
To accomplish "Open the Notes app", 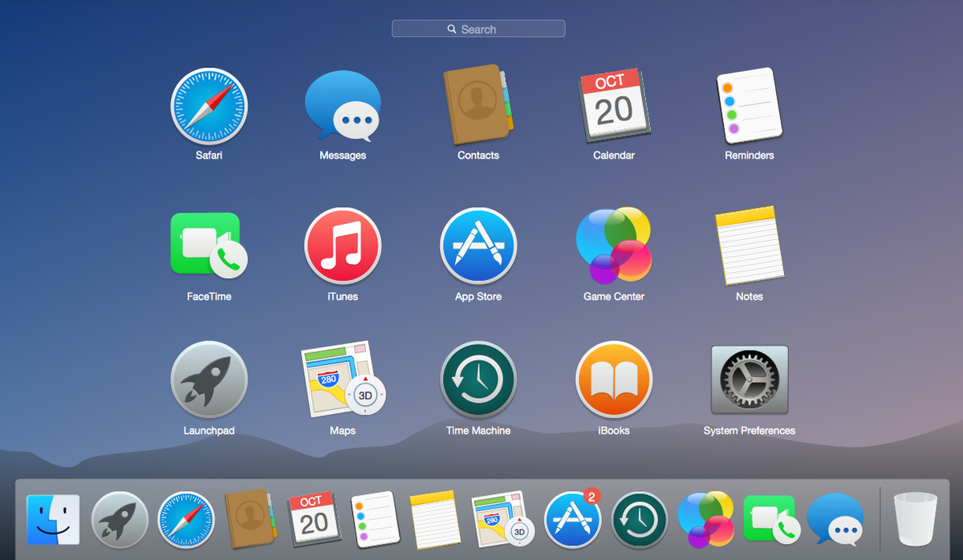I will point(749,246).
